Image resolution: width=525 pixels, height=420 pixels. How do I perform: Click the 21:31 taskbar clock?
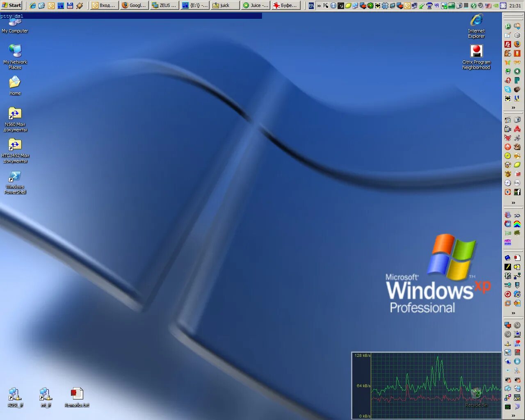tap(515, 6)
